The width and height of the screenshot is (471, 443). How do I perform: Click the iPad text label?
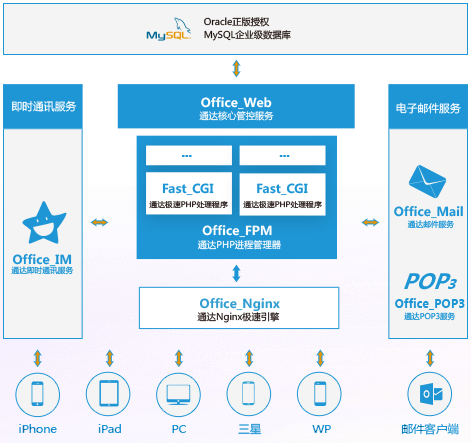tap(110, 429)
